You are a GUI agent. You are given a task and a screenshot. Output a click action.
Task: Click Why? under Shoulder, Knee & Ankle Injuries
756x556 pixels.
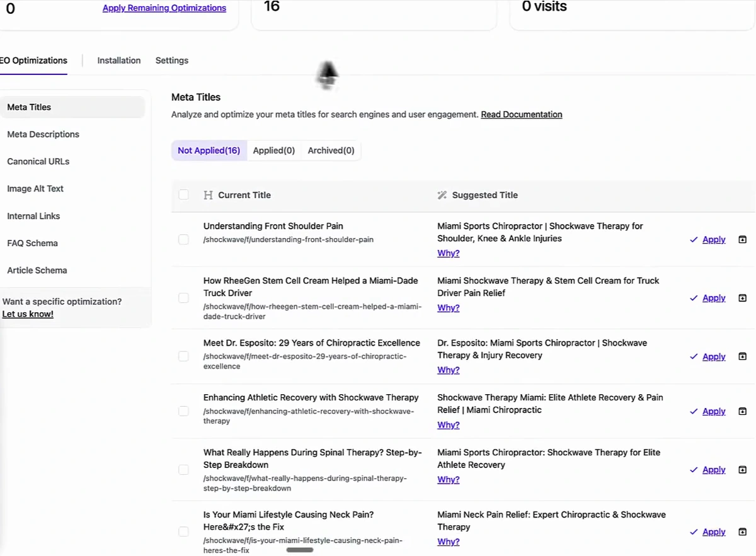point(449,253)
